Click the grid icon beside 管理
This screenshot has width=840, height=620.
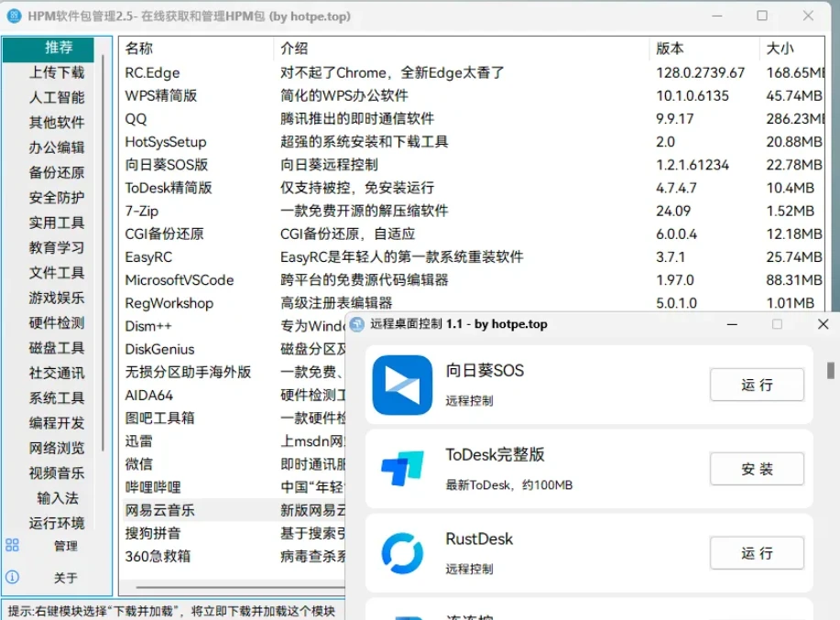tap(12, 545)
